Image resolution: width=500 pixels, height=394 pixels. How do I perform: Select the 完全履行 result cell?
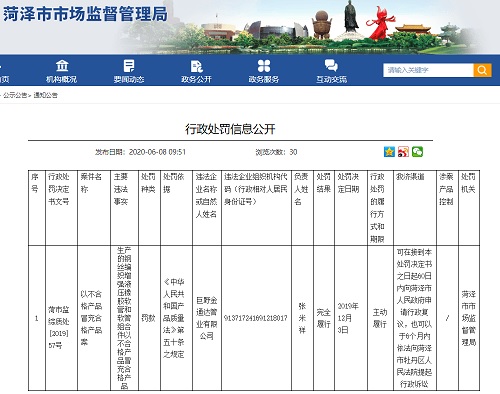tap(324, 318)
